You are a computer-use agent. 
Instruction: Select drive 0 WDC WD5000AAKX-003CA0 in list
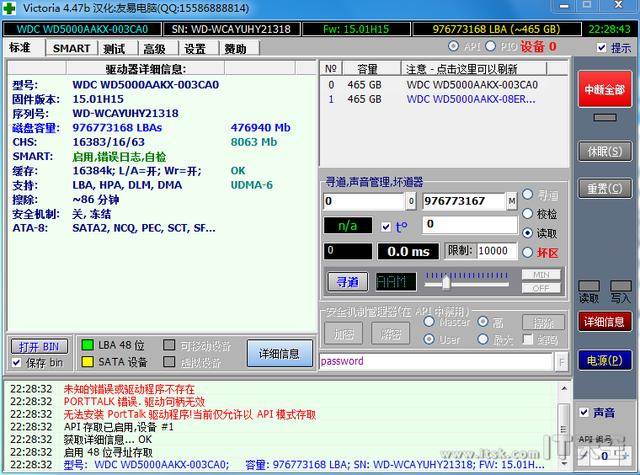tap(443, 85)
